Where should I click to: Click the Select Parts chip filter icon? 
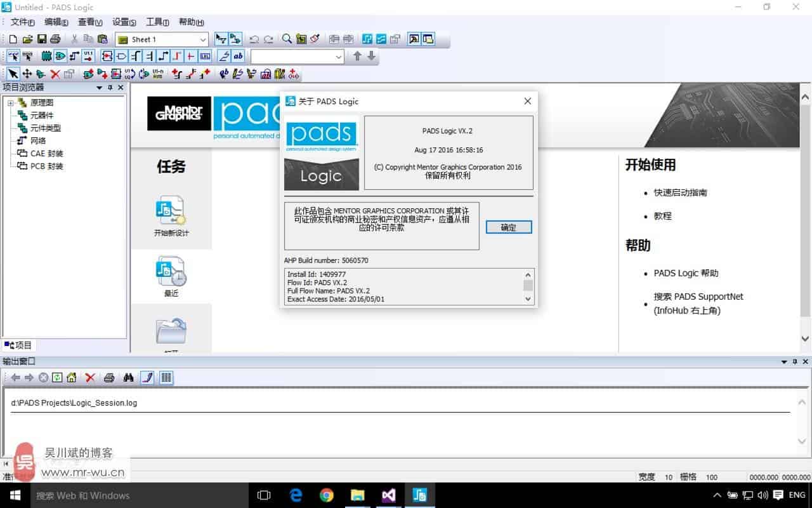46,56
